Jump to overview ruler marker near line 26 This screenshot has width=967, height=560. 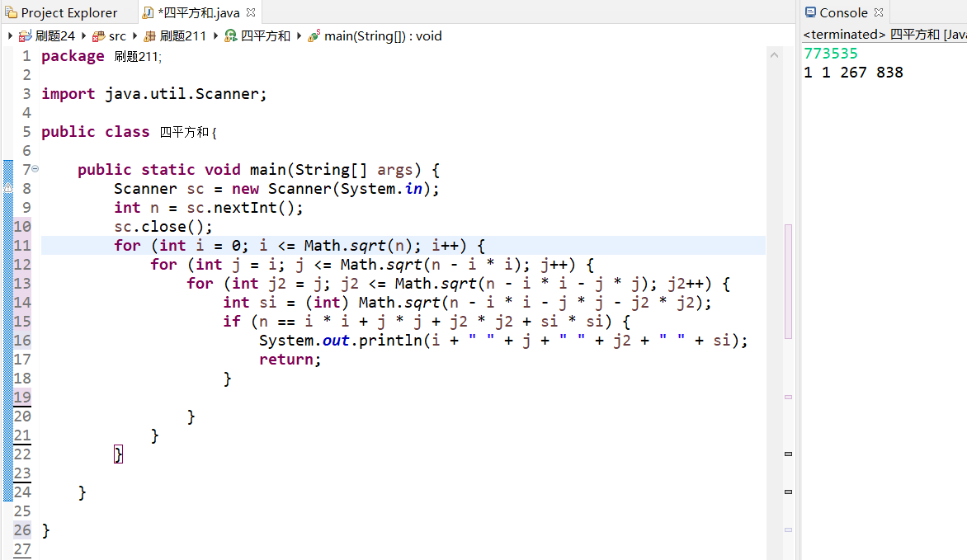pyautogui.click(x=788, y=529)
